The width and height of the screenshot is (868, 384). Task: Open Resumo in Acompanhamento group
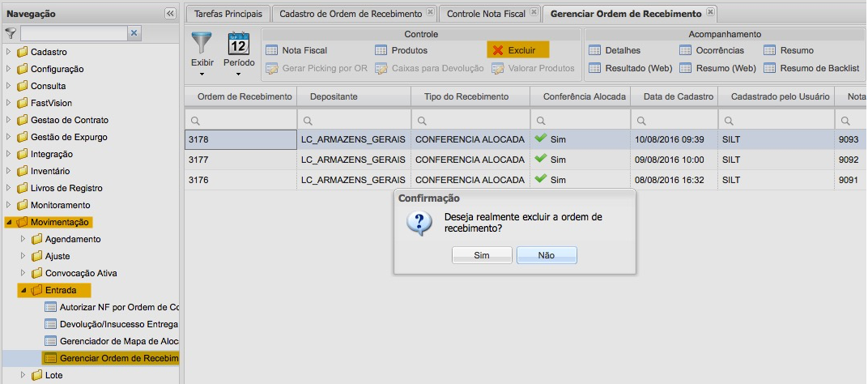789,50
